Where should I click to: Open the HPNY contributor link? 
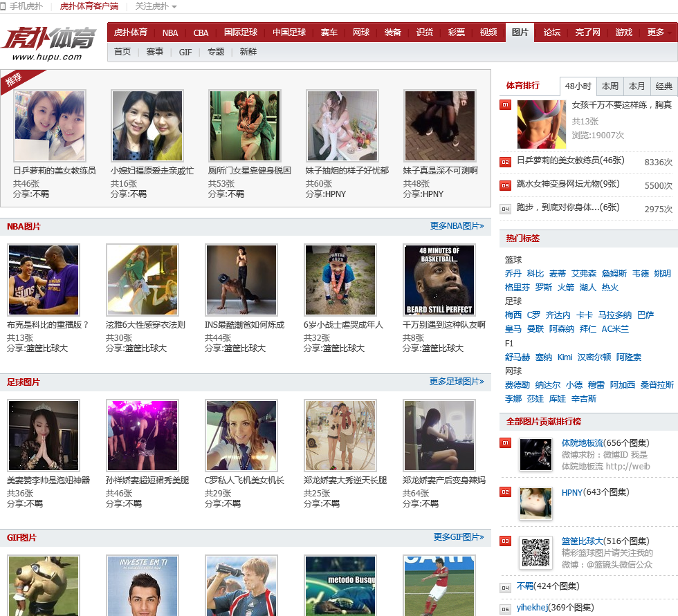tap(571, 492)
